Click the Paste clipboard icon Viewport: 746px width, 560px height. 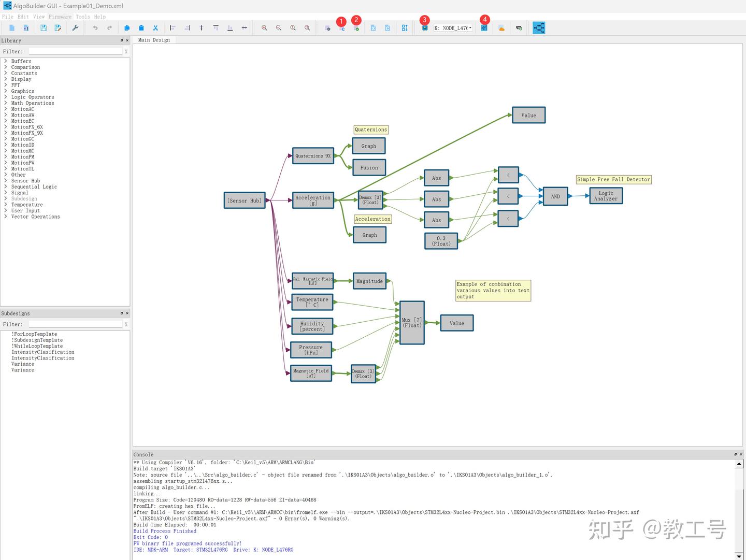click(141, 28)
